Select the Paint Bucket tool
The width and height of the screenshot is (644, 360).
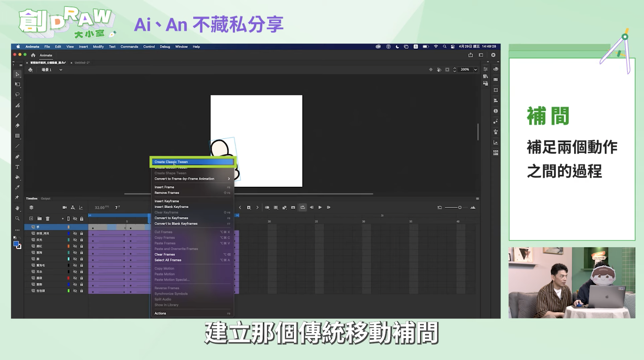point(17,177)
